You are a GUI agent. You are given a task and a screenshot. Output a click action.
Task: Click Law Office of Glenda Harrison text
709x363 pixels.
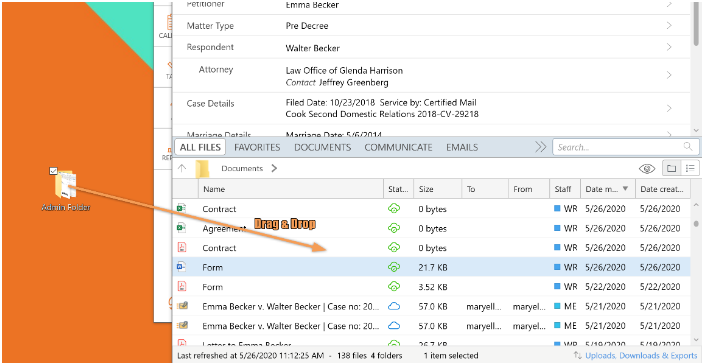click(344, 71)
